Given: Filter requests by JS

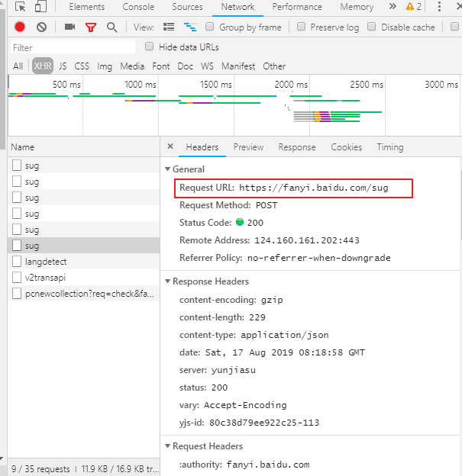Looking at the screenshot, I should point(63,66).
